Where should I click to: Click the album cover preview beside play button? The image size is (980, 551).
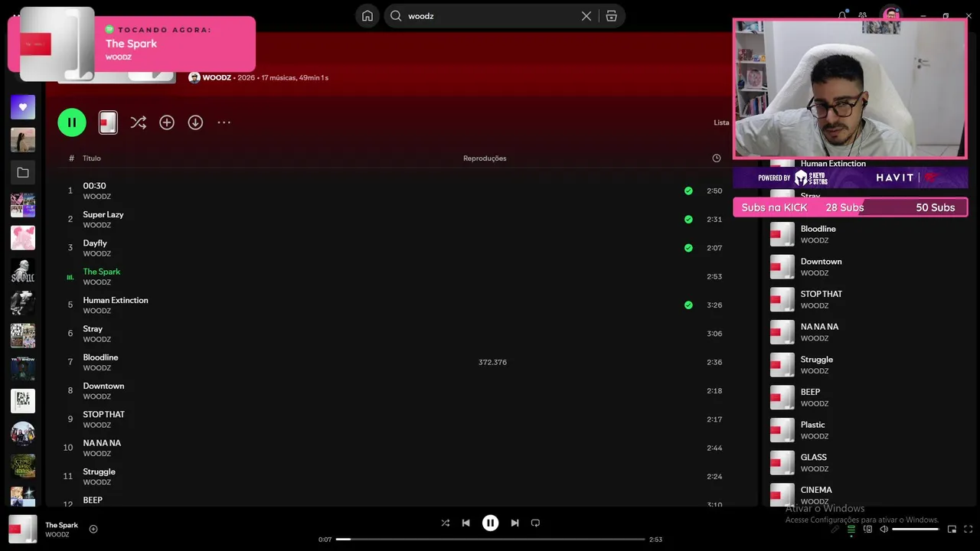click(x=108, y=122)
